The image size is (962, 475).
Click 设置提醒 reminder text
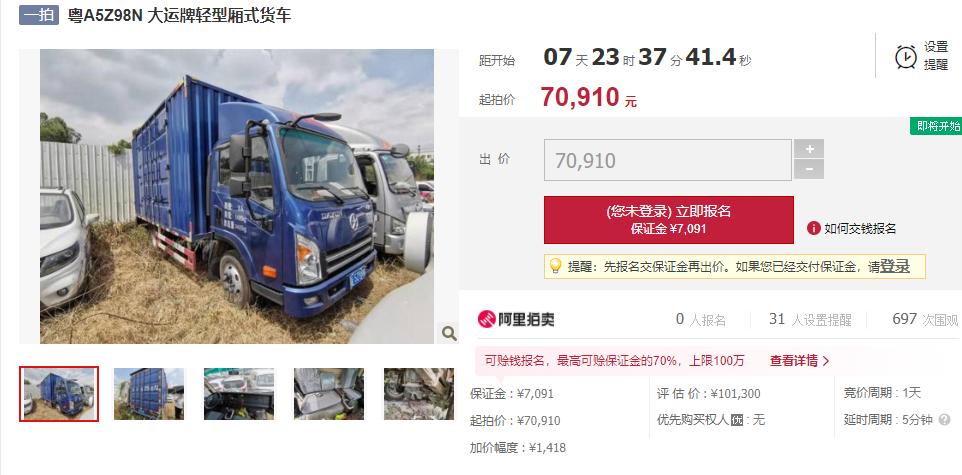click(936, 56)
